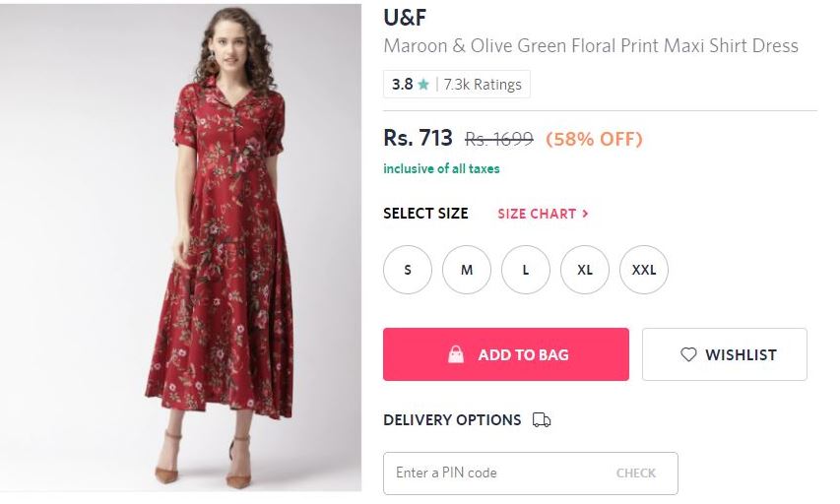This screenshot has width=840, height=504.
Task: Save the dress with the Wishlist button
Action: (x=725, y=354)
